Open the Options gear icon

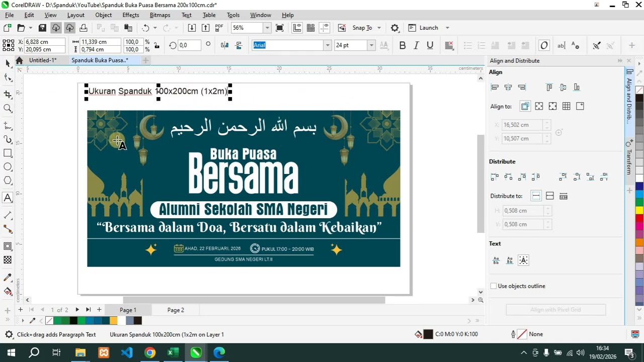(x=395, y=28)
